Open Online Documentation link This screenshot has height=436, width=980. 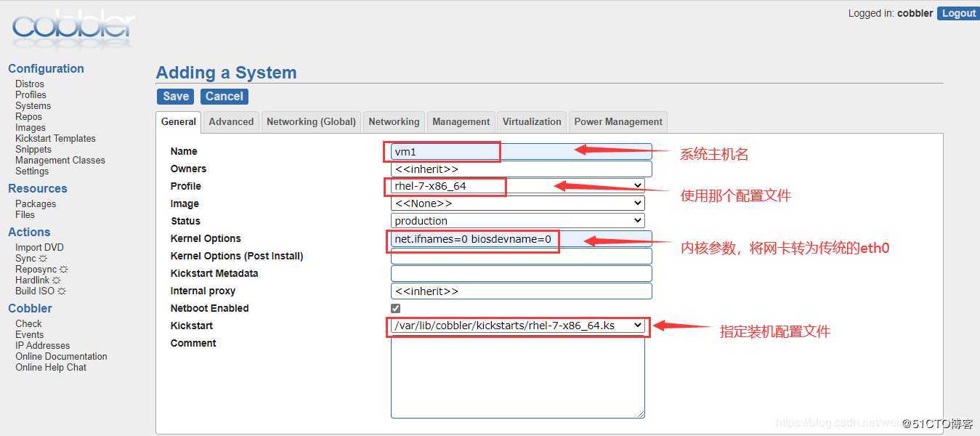[61, 357]
